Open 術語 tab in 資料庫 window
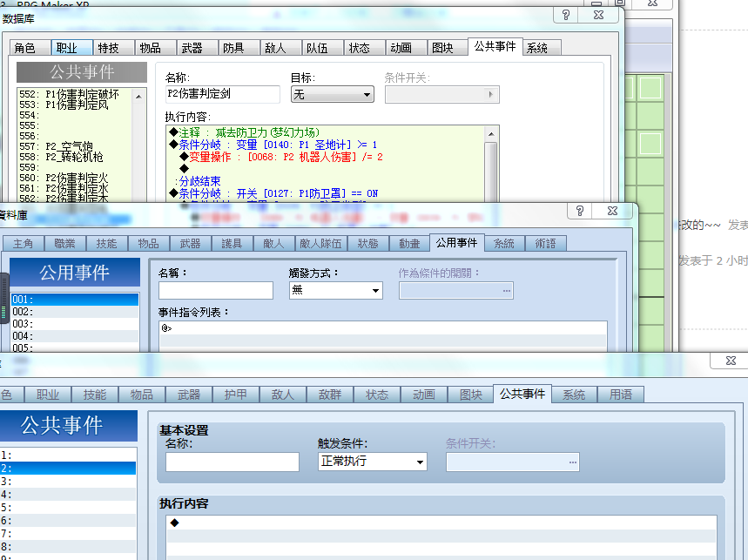748x560 pixels. coord(545,243)
